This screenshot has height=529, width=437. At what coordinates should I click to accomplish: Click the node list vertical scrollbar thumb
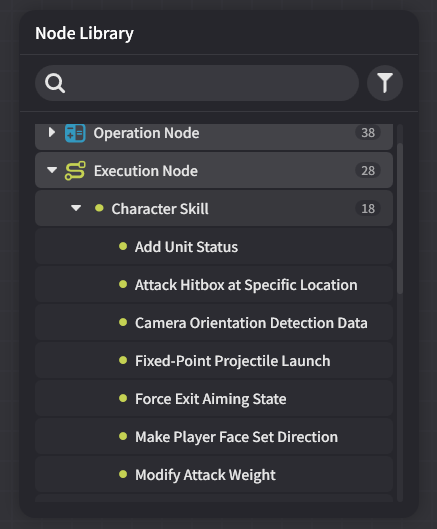400,218
